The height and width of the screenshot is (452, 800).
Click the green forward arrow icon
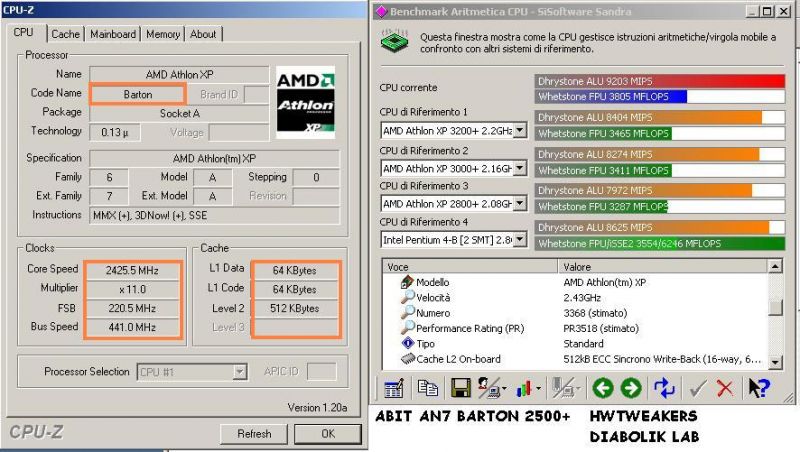631,389
